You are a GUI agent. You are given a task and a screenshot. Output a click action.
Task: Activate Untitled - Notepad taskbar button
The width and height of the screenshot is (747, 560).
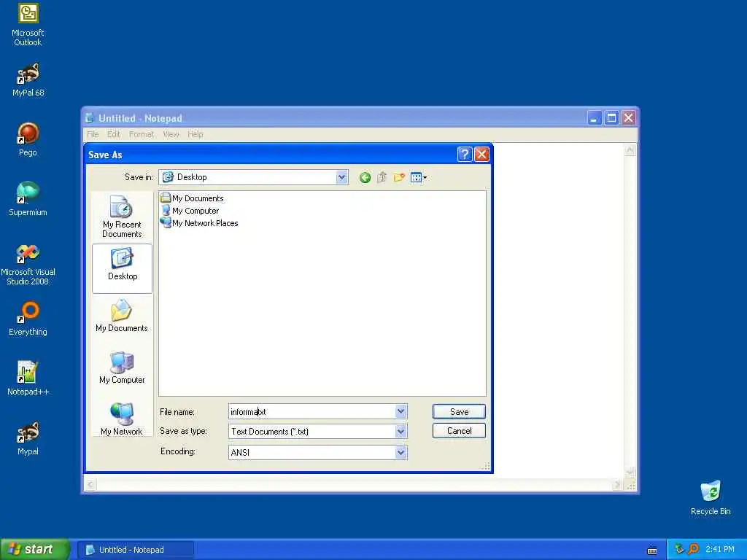pyautogui.click(x=135, y=550)
